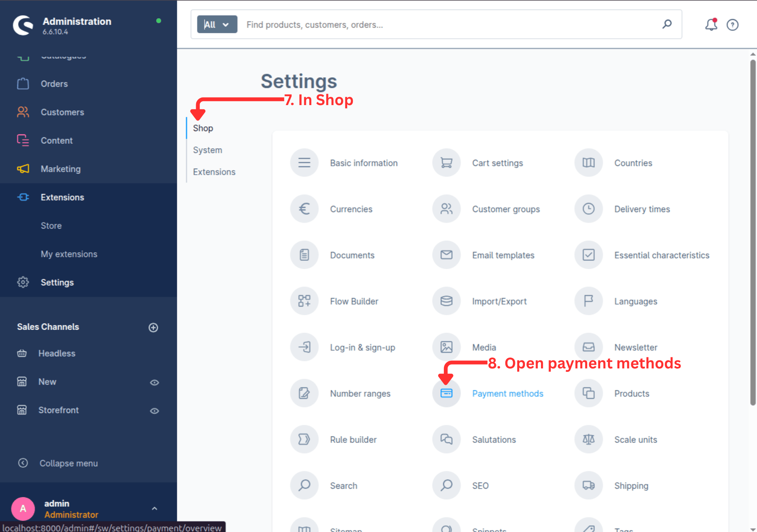Click the Newsletter inbox icon
The width and height of the screenshot is (757, 532).
pyautogui.click(x=588, y=347)
